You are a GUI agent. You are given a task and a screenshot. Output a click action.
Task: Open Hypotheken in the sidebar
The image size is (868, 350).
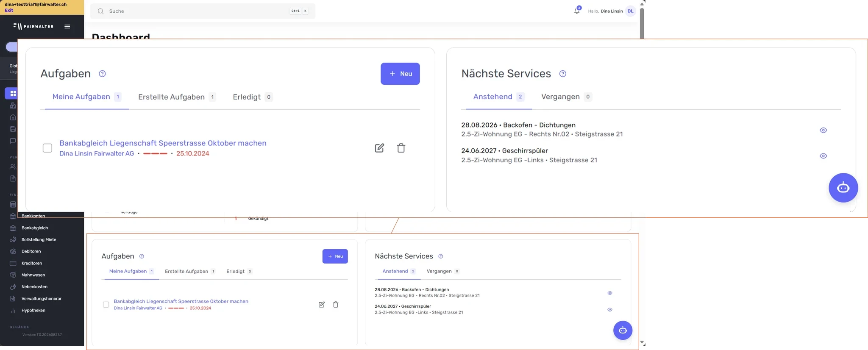(33, 311)
